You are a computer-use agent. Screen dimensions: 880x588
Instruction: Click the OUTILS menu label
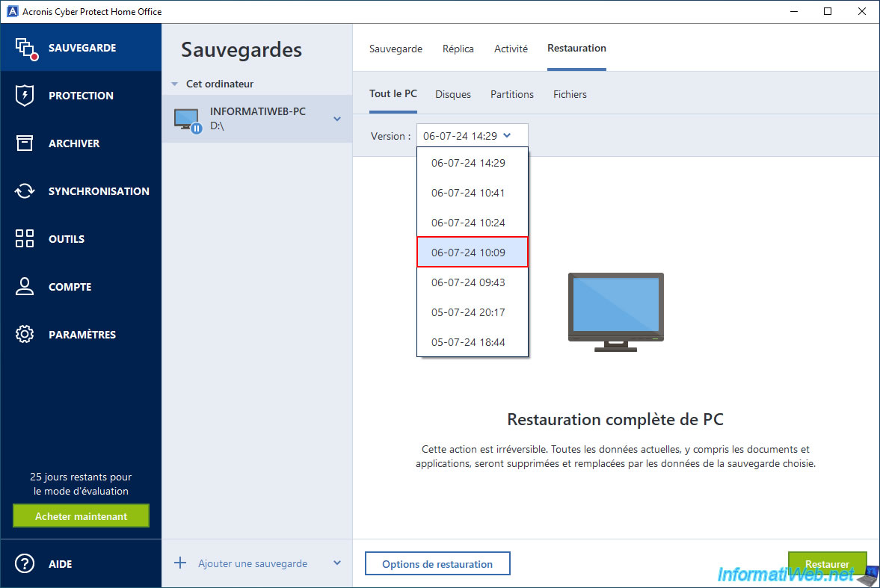67,238
